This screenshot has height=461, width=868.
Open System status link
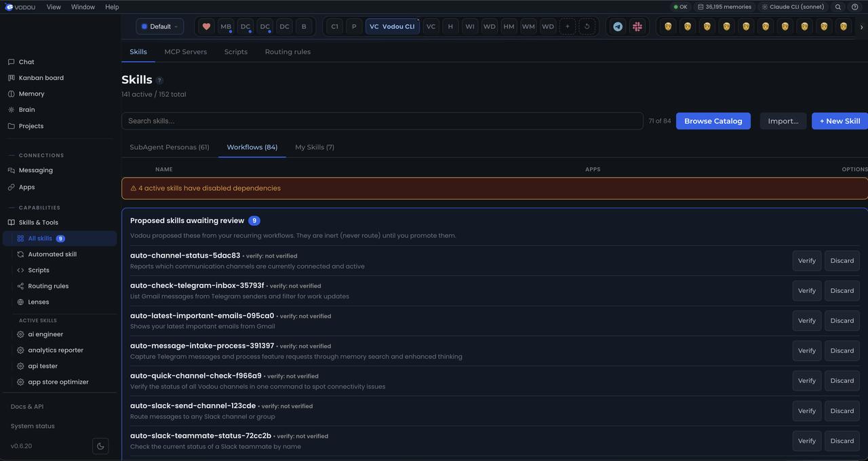click(x=33, y=426)
